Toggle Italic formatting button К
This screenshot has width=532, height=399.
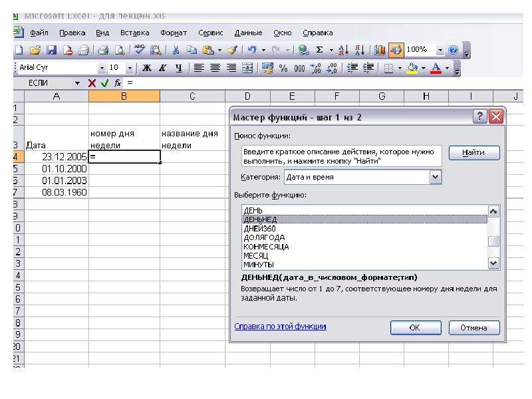[x=162, y=68]
